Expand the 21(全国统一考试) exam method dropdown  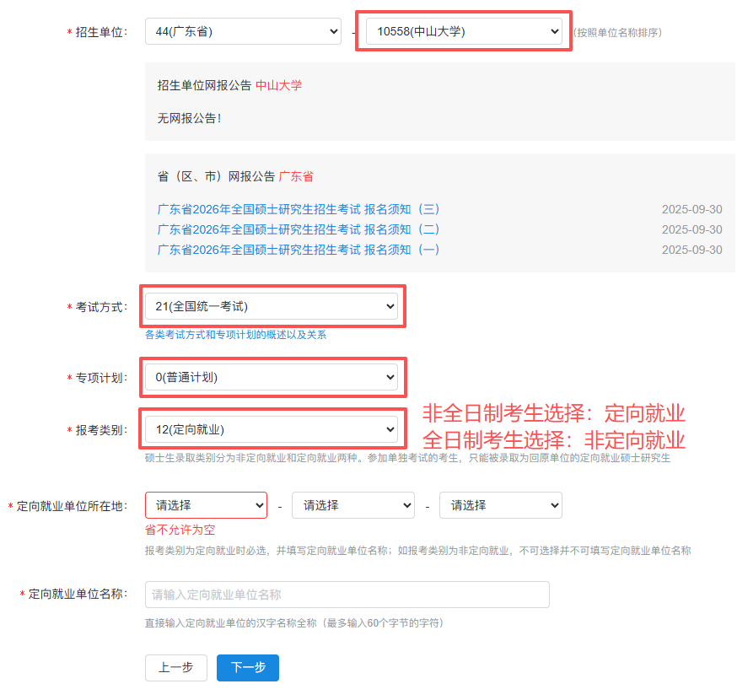271,306
